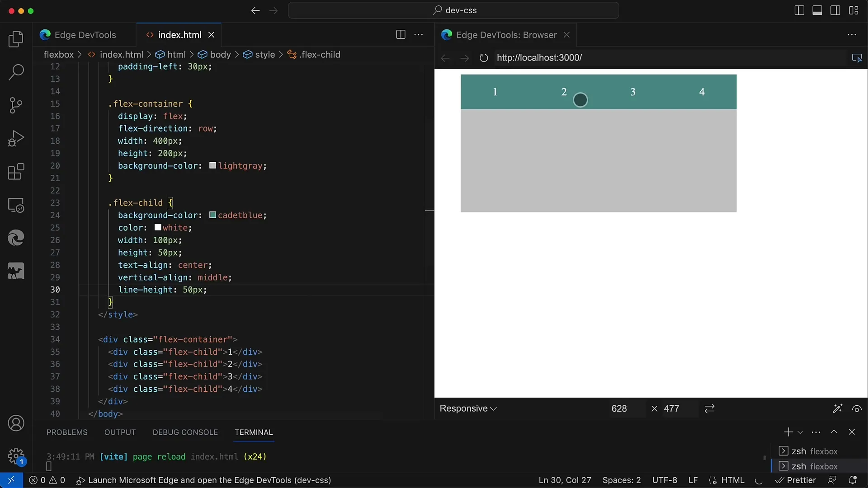Image resolution: width=868 pixels, height=488 pixels.
Task: Open the image-like extension icon below Edge
Action: point(16,271)
